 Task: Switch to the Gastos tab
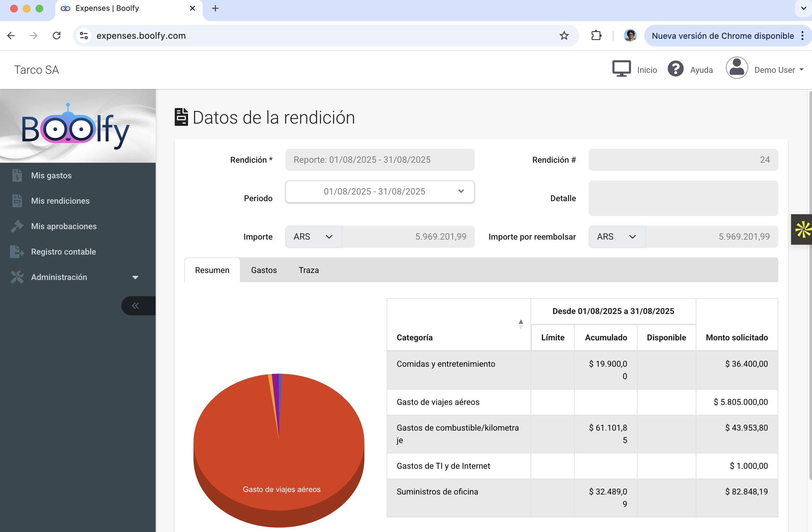coord(264,270)
